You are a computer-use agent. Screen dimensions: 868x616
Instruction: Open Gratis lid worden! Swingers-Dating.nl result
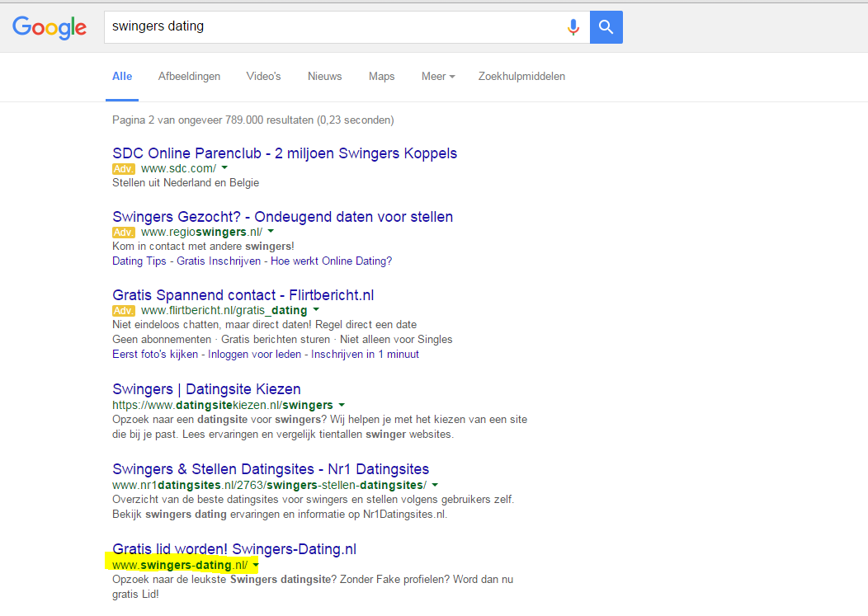(x=234, y=549)
